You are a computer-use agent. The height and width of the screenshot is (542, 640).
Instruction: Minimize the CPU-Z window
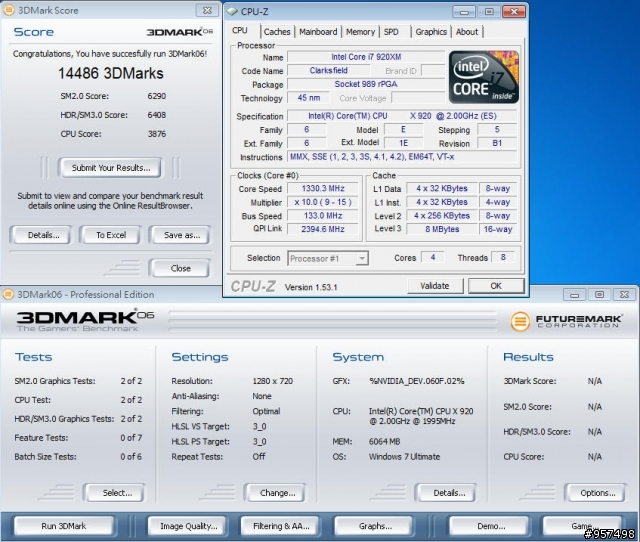[x=464, y=12]
